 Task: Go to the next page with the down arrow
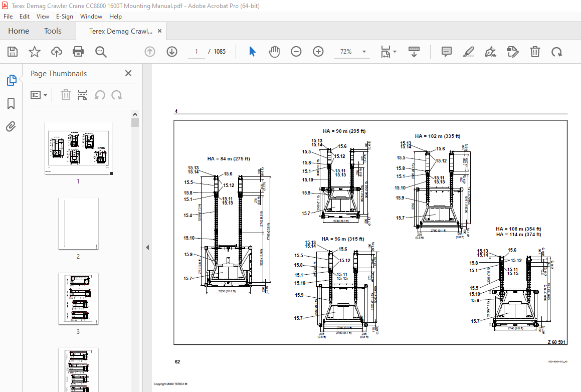pyautogui.click(x=172, y=52)
